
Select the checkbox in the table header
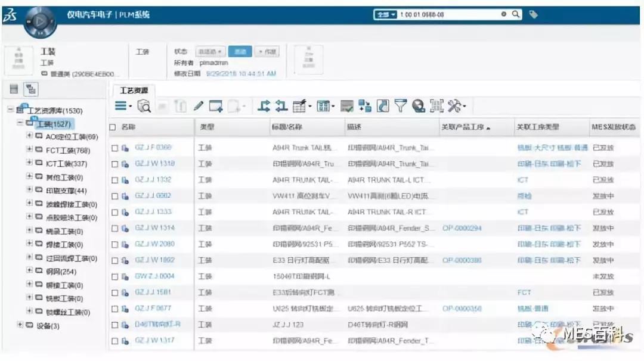pos(112,127)
